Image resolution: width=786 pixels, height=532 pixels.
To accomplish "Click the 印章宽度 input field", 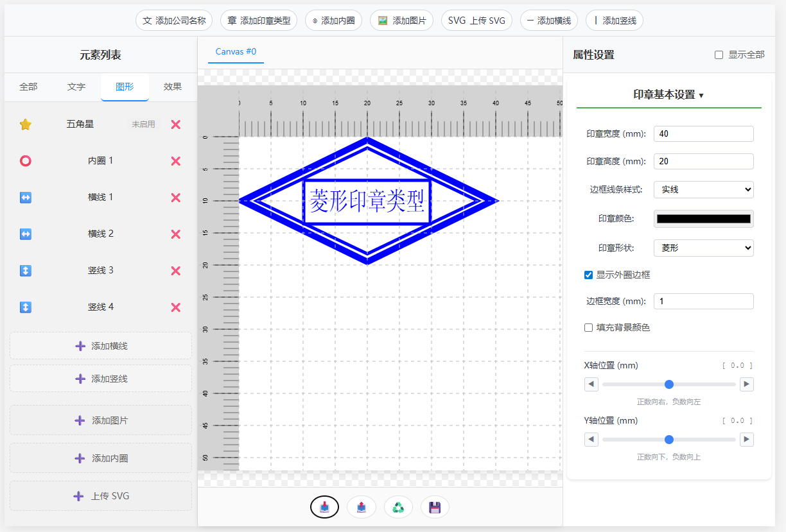I will point(703,134).
